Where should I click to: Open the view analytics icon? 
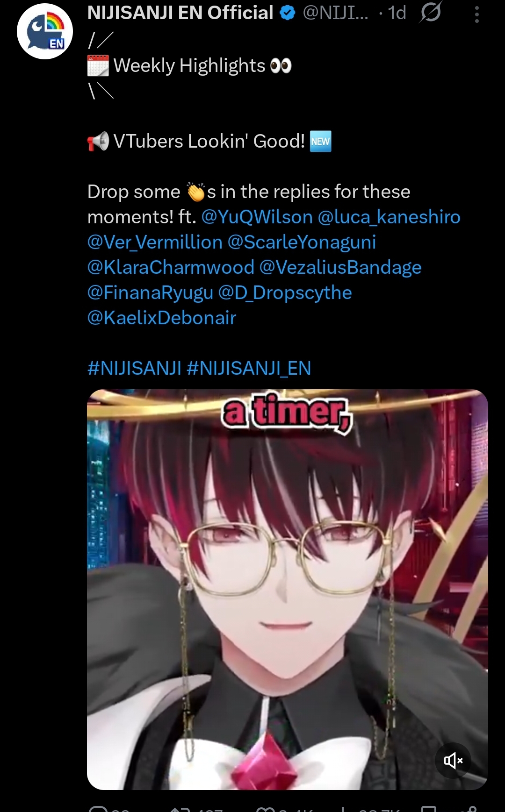tap(343, 809)
